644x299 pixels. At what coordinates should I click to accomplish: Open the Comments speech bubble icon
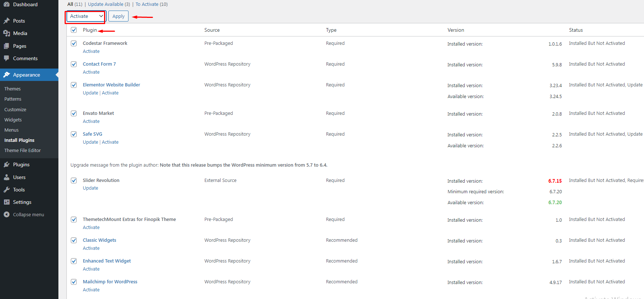[7, 58]
